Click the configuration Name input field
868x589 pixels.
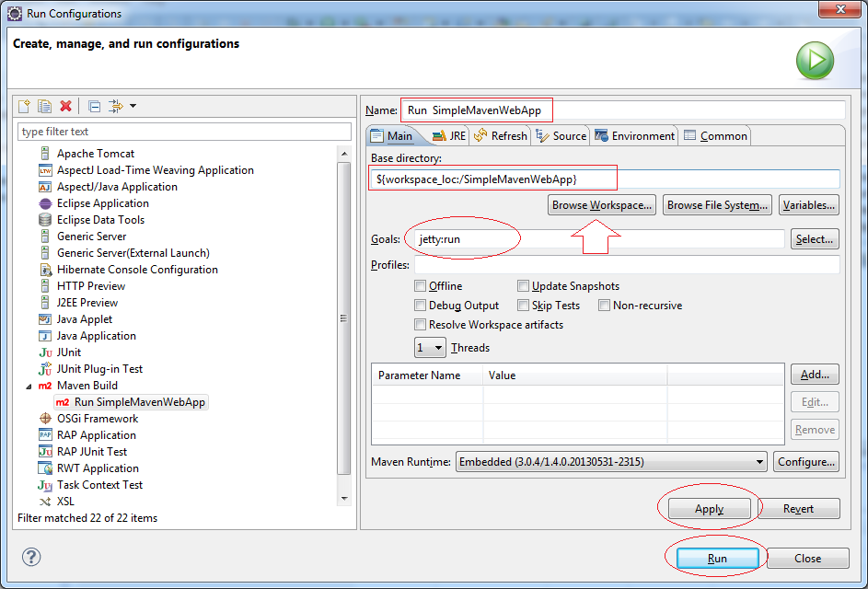pyautogui.click(x=623, y=110)
